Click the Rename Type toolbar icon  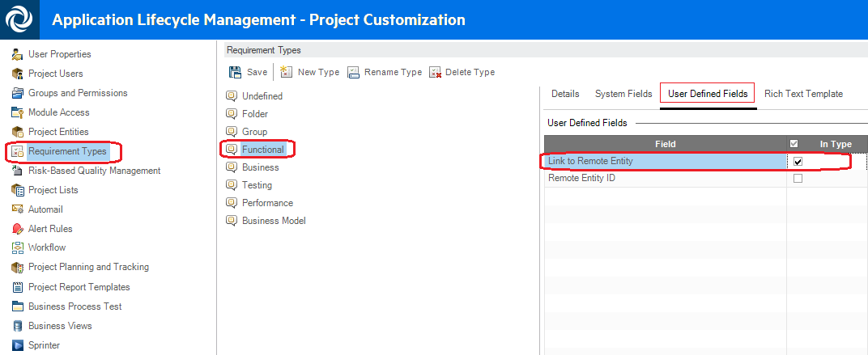[x=353, y=72]
